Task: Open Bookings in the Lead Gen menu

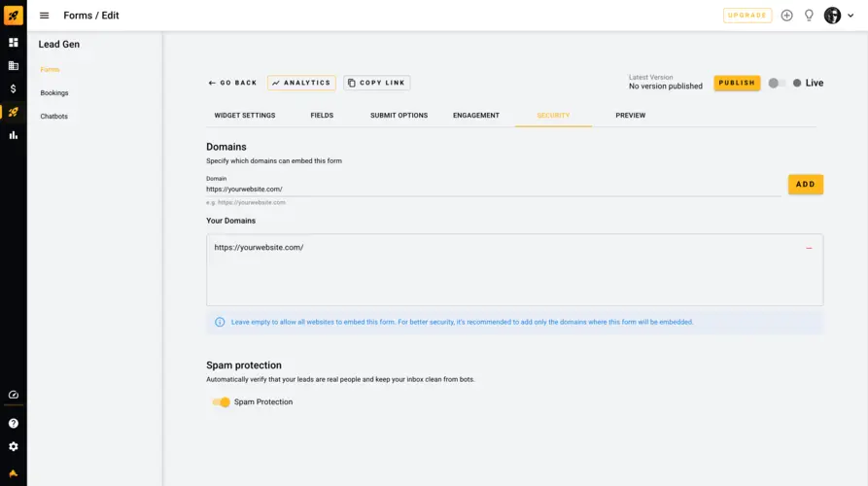Action: pos(54,93)
